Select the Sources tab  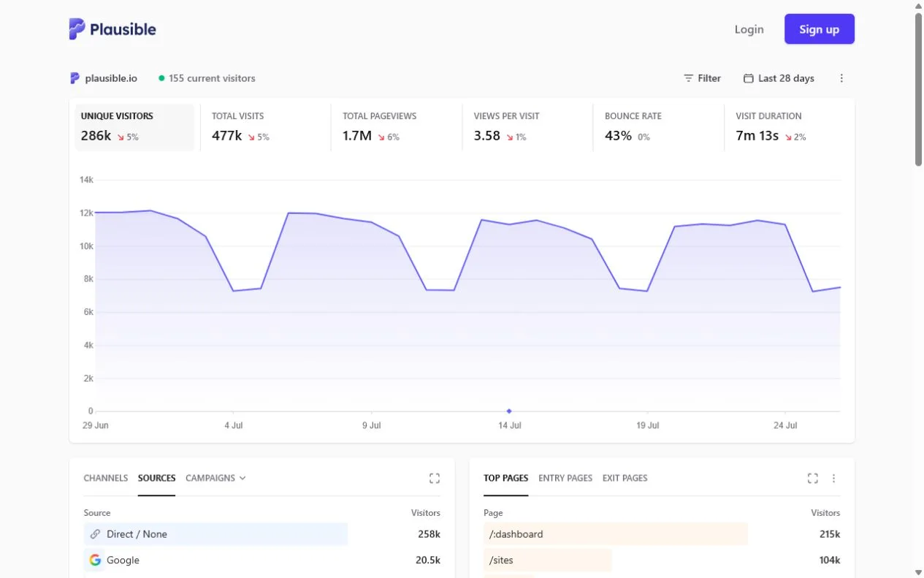pyautogui.click(x=156, y=478)
